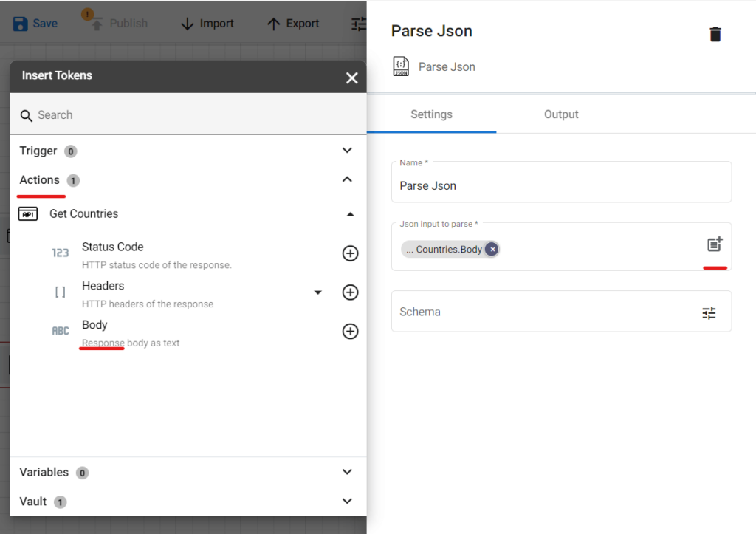Viewport: 756px width, 534px height.
Task: Switch to the Output tab
Action: [560, 114]
